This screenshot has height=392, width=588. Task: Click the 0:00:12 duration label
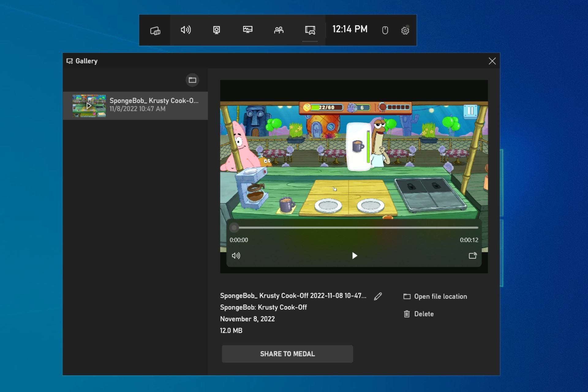pos(469,240)
